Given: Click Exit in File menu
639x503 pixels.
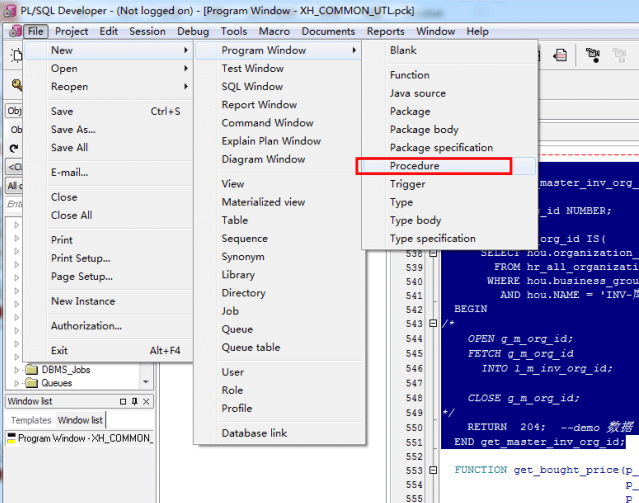Looking at the screenshot, I should coord(108,351).
